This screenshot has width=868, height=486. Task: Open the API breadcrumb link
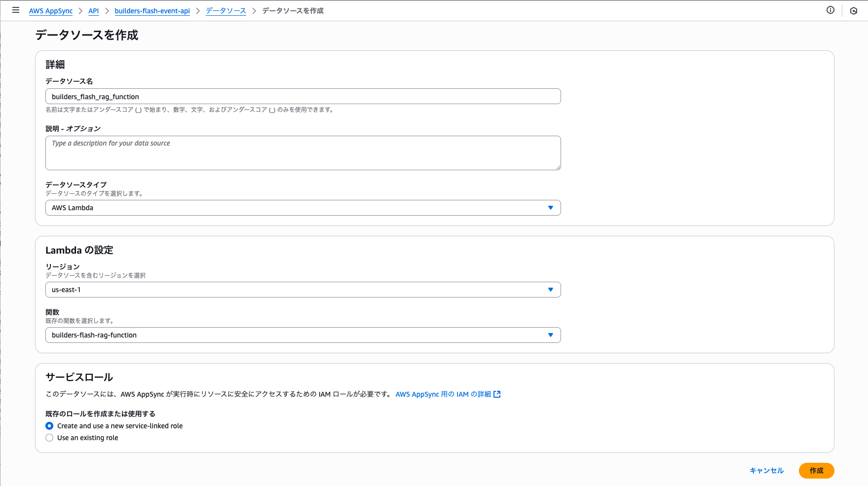click(93, 10)
